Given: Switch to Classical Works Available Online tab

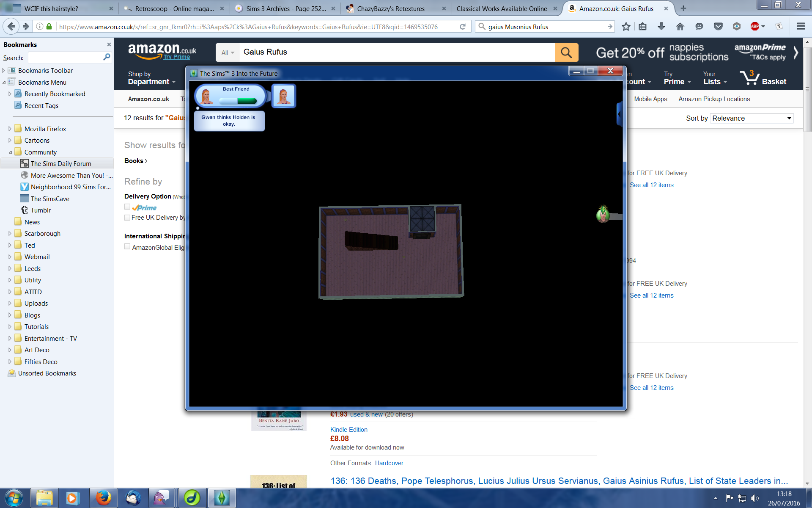Looking at the screenshot, I should pos(507,8).
